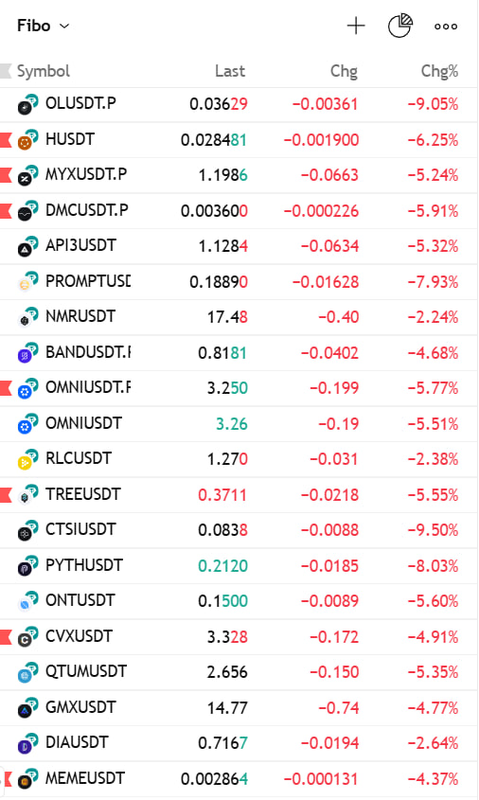Screen dimensions: 479x800
Task: Open the Fibo watchlist dropdown
Action: point(43,26)
